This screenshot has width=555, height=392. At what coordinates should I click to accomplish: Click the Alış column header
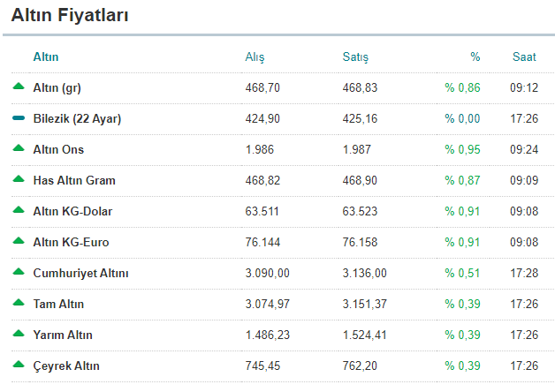click(x=255, y=57)
